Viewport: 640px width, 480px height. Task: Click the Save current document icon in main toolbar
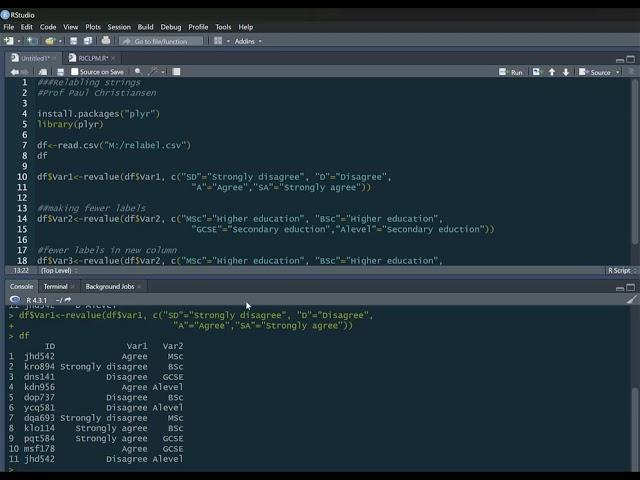tap(73, 41)
